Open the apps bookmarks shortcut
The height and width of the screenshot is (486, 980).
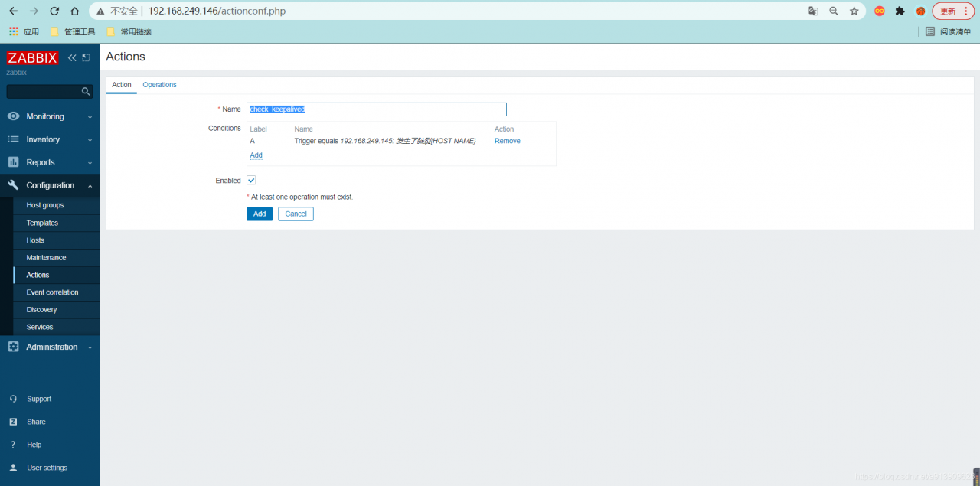click(x=24, y=31)
